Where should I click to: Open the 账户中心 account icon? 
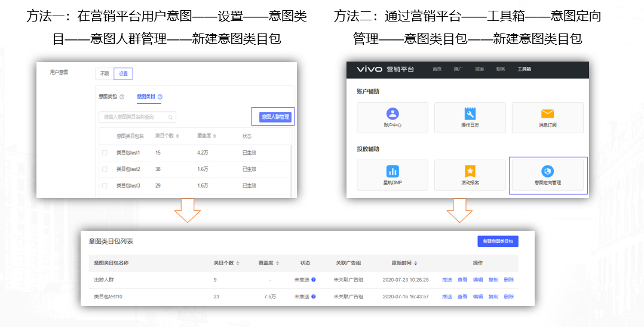pos(392,114)
